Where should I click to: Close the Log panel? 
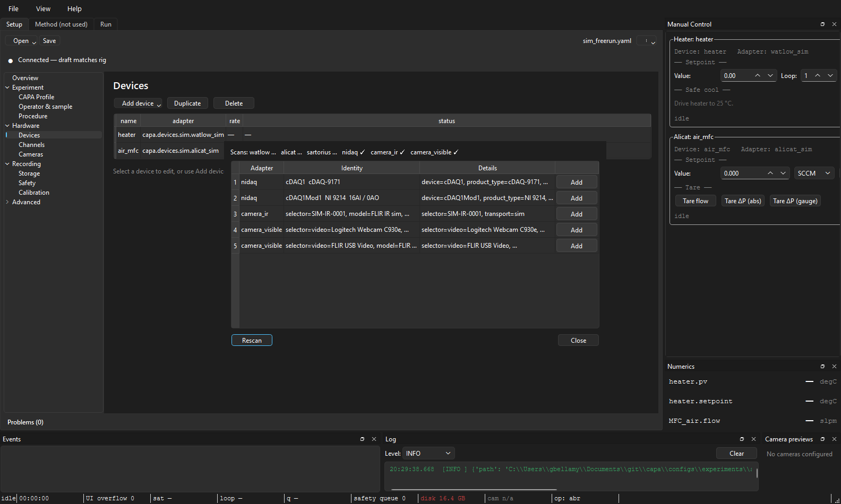pos(753,439)
